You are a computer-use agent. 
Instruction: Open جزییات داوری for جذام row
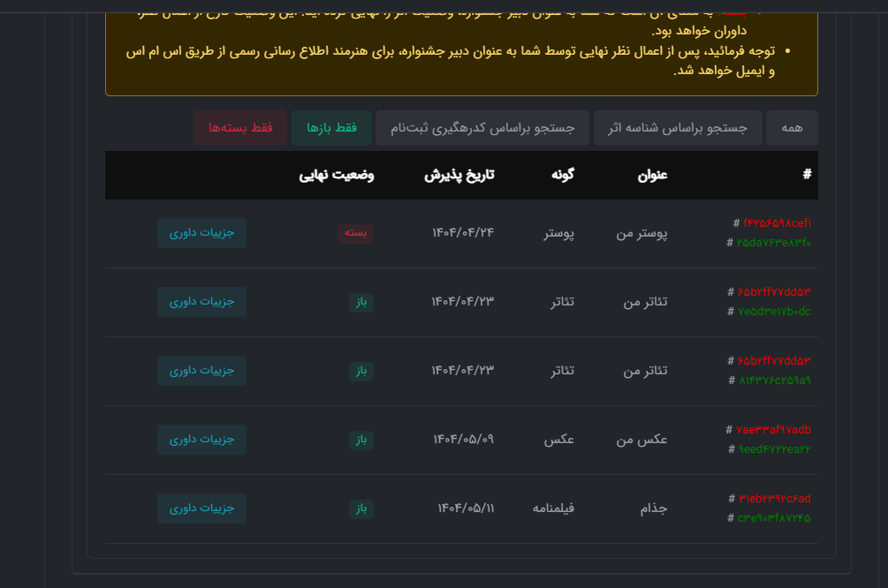tap(201, 509)
